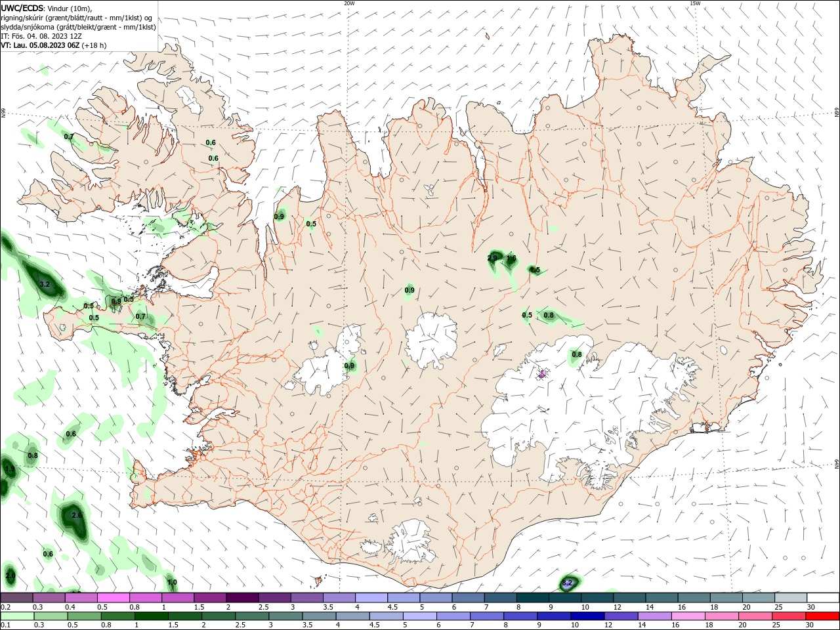
Task: Select the light pink 16 swatch, lower legend row
Action: [x=688, y=616]
